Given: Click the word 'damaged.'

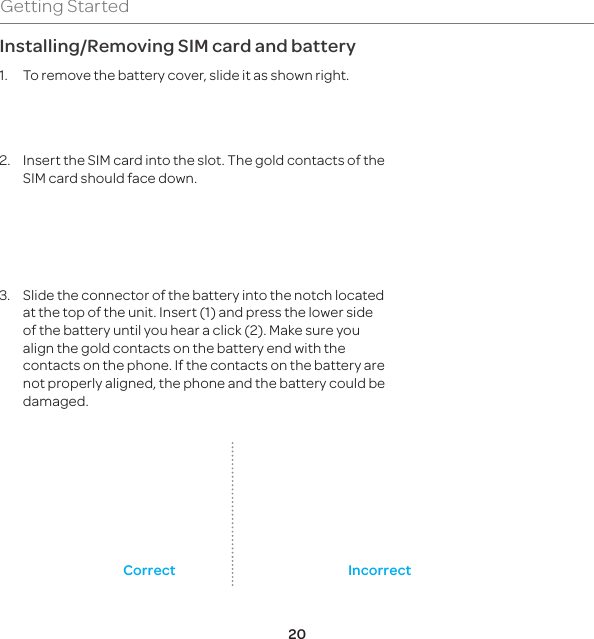Looking at the screenshot, I should [55, 401].
